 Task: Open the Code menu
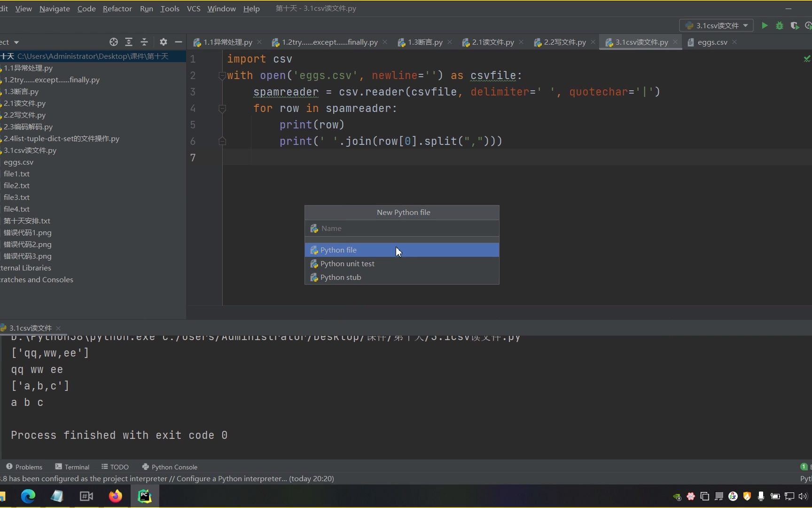tap(86, 8)
